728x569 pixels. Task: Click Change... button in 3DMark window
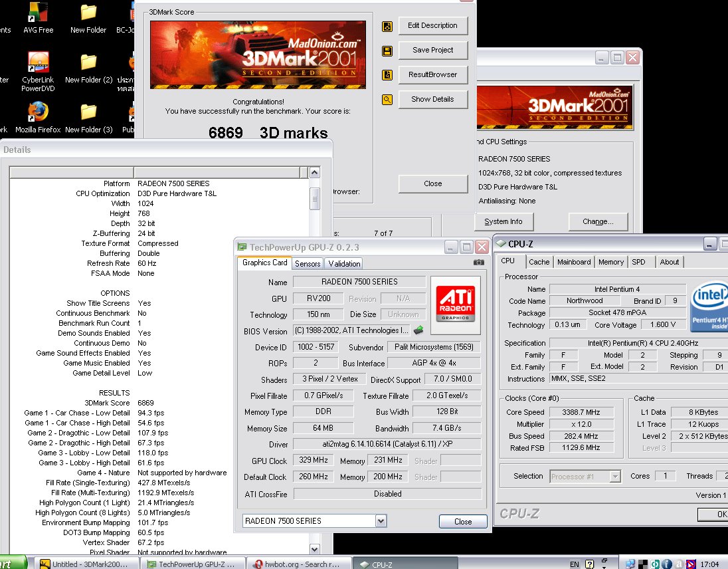click(x=598, y=221)
